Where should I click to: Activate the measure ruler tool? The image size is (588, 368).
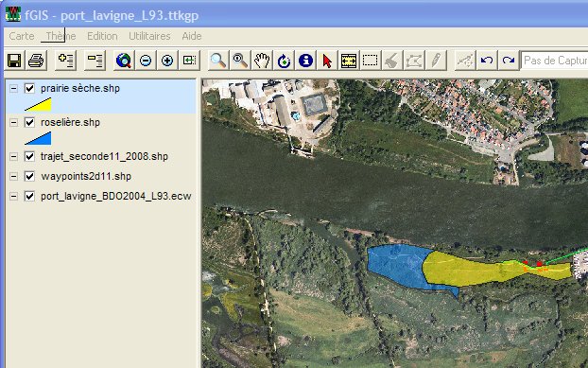(x=349, y=61)
